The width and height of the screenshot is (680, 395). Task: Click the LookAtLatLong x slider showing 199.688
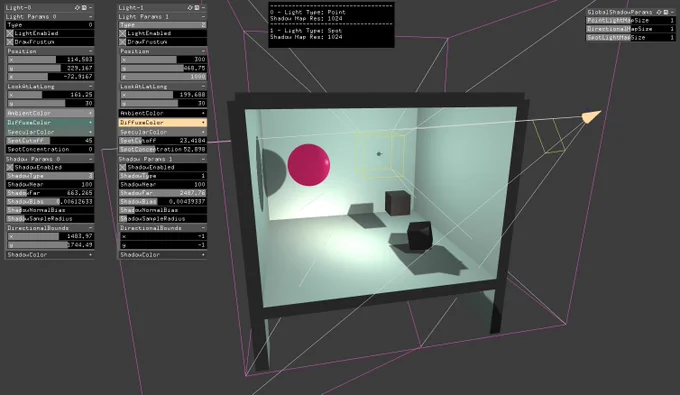coord(163,95)
